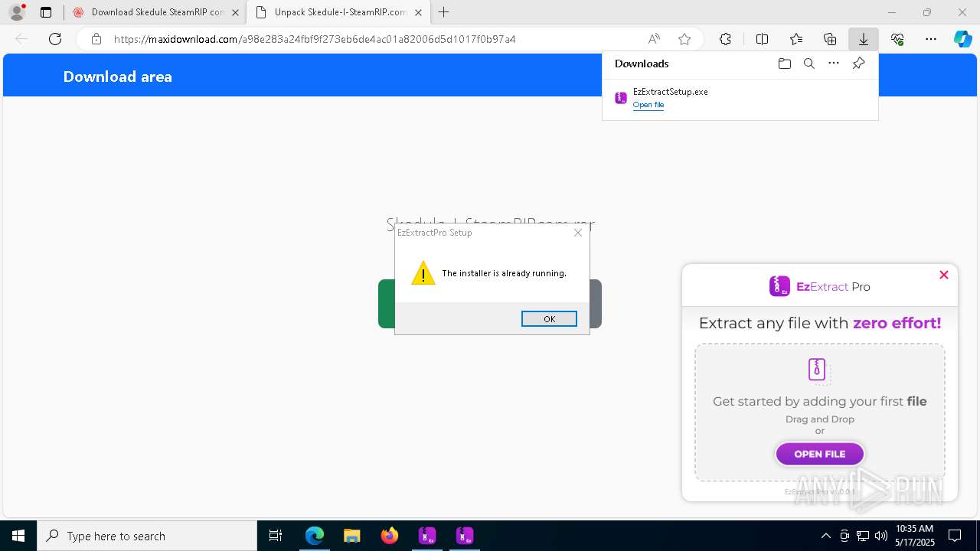Viewport: 980px width, 551px height.
Task: Click the EzExtract Pro logo
Action: 819,286
